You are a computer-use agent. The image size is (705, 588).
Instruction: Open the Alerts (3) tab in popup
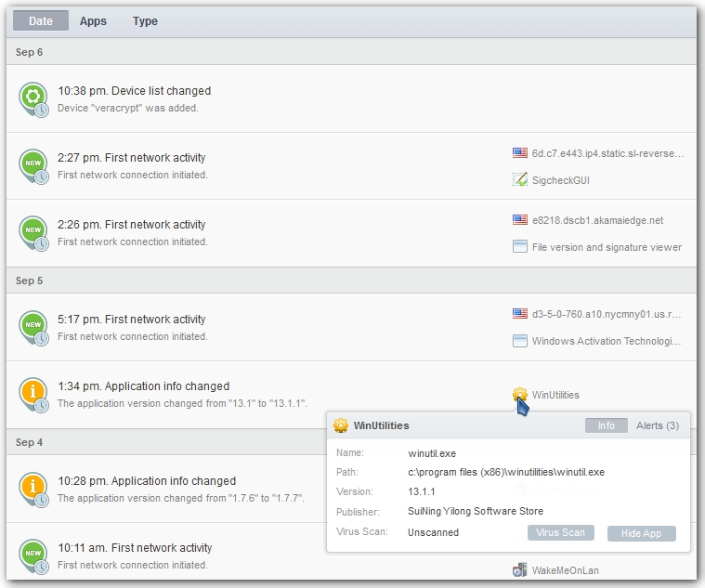tap(657, 425)
